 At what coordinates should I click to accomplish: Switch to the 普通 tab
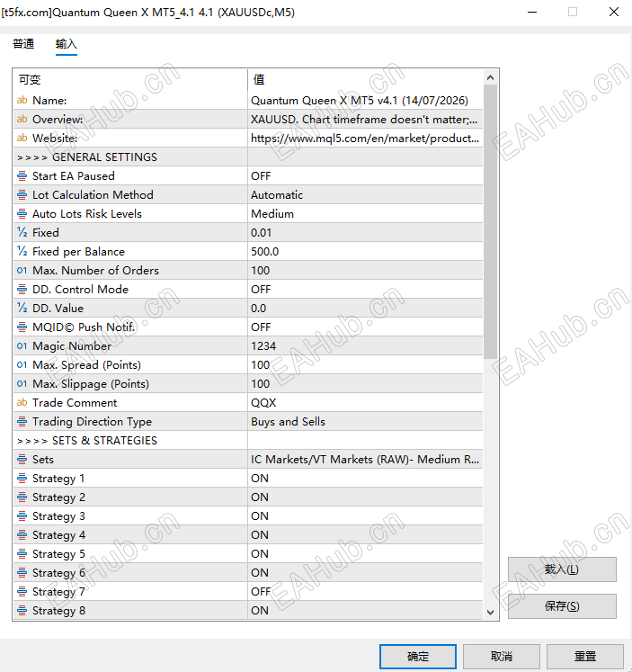coord(23,44)
